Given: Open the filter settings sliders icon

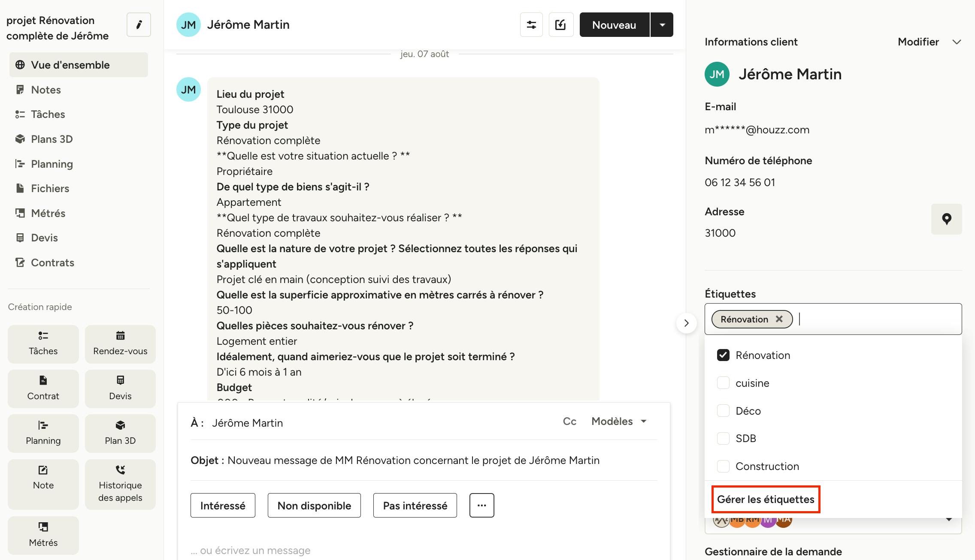Looking at the screenshot, I should tap(531, 25).
